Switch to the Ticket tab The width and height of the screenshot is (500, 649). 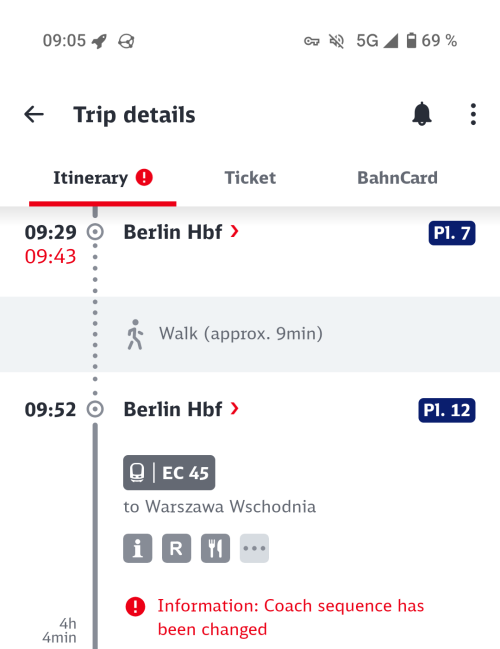tap(250, 178)
